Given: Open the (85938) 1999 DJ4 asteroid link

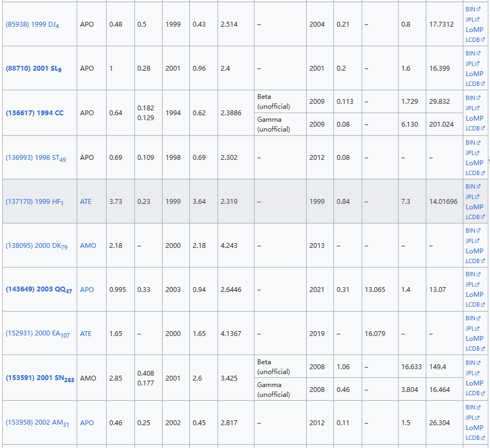Looking at the screenshot, I should click(x=32, y=25).
